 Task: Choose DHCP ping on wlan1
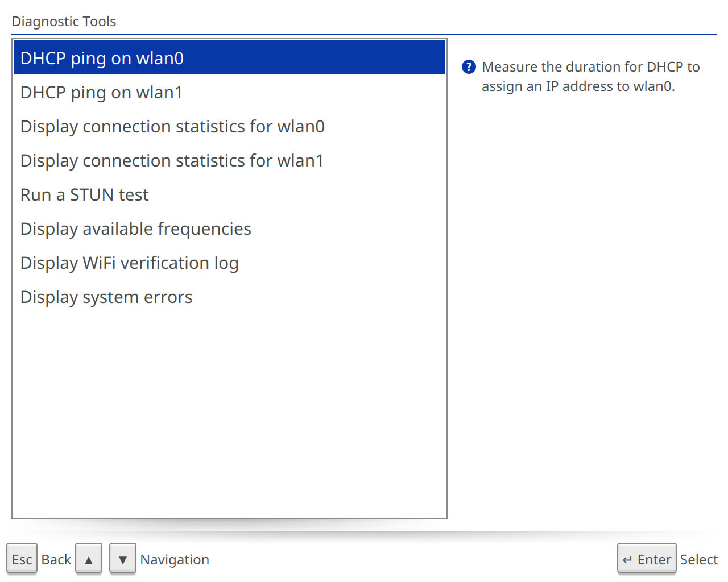coord(229,92)
